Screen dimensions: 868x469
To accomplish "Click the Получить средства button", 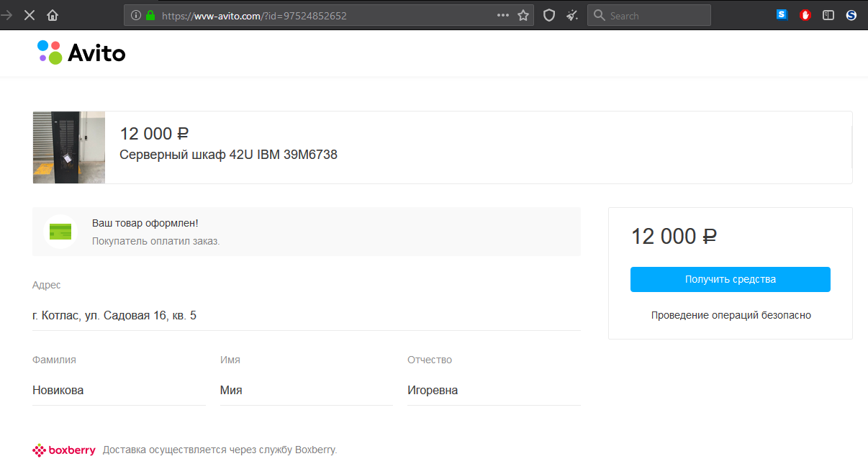I will point(730,279).
